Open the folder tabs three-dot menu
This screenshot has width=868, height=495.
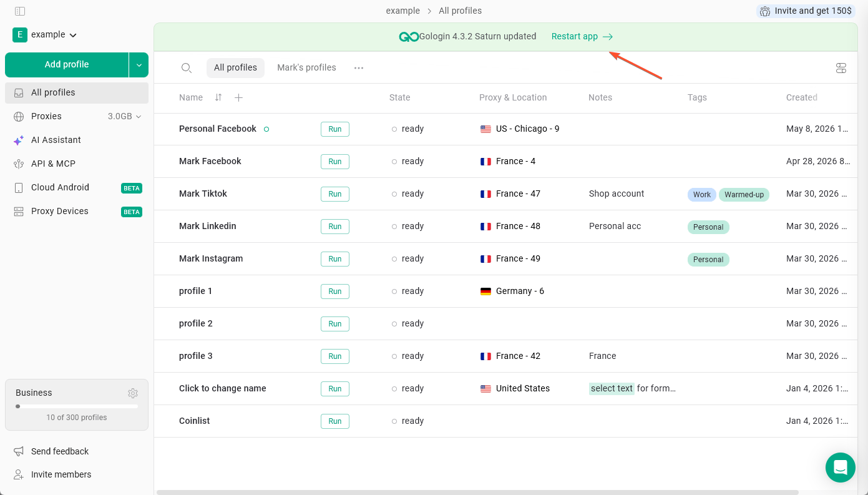(x=359, y=68)
